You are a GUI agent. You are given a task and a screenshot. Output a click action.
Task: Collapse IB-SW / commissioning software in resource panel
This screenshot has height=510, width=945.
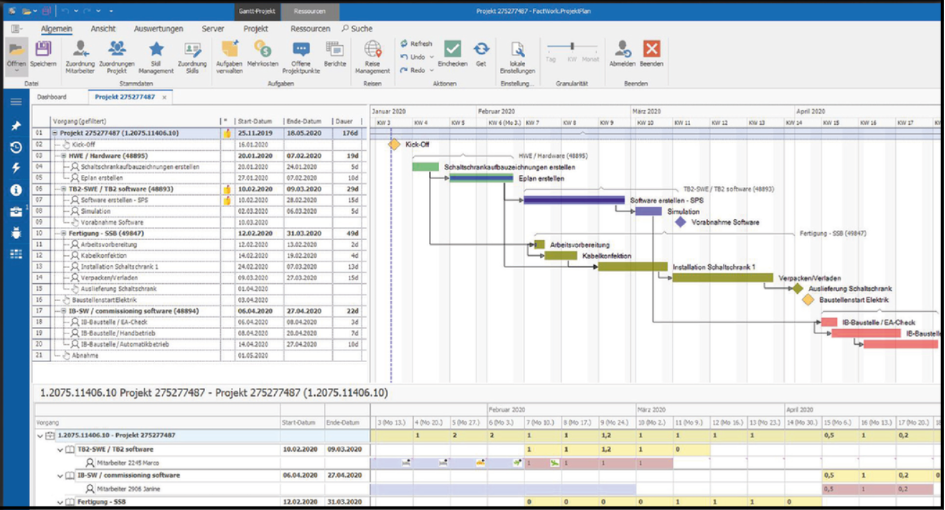coord(60,476)
